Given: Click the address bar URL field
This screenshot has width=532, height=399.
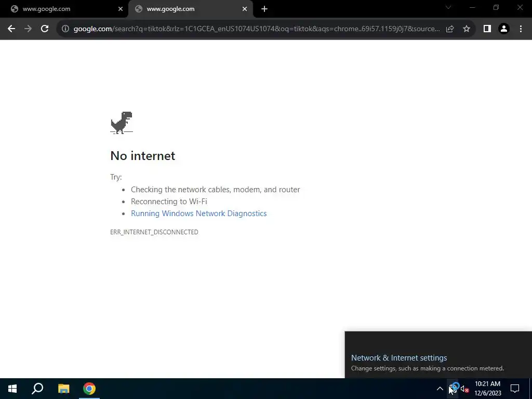Looking at the screenshot, I should [x=257, y=29].
